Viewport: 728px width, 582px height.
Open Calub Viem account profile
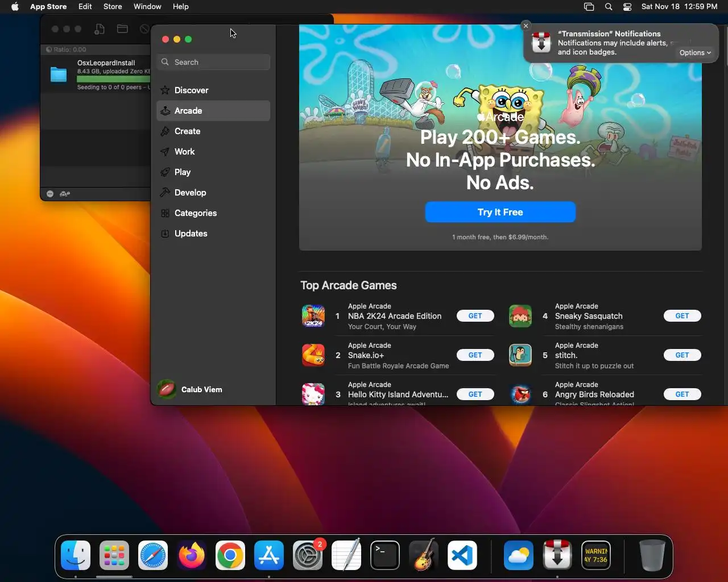click(191, 389)
